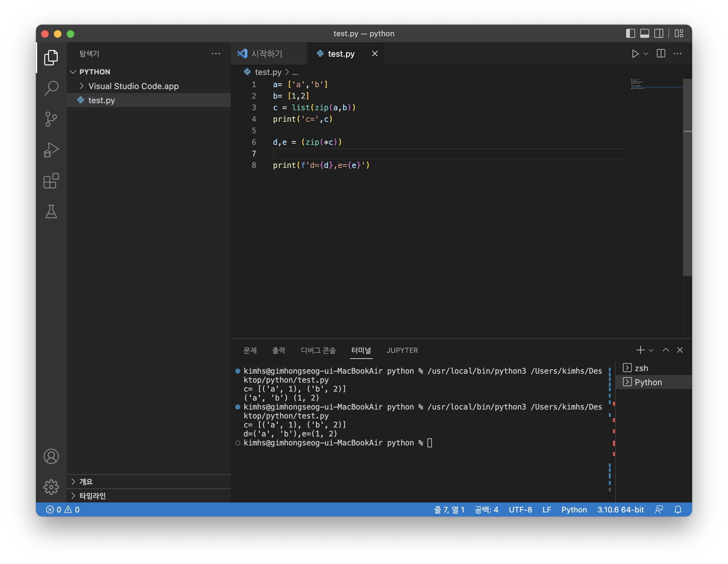Open notifications bell in status bar
Image resolution: width=728 pixels, height=564 pixels.
click(678, 510)
